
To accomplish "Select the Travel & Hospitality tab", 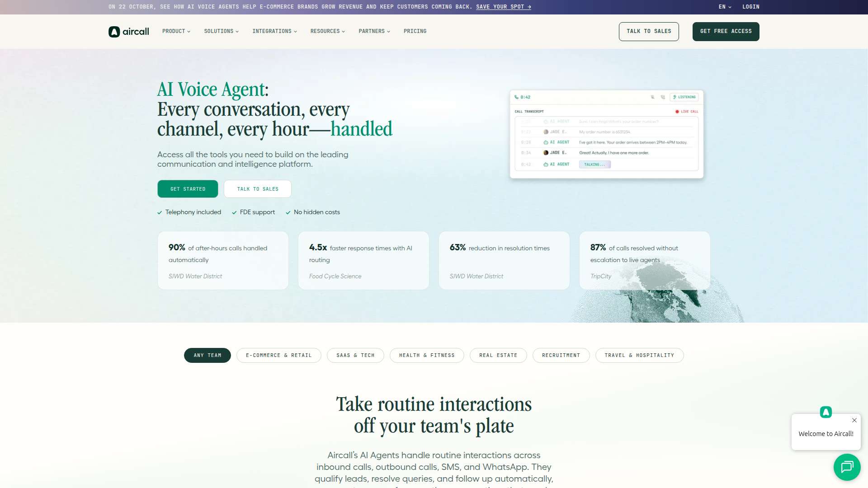I will click(639, 356).
